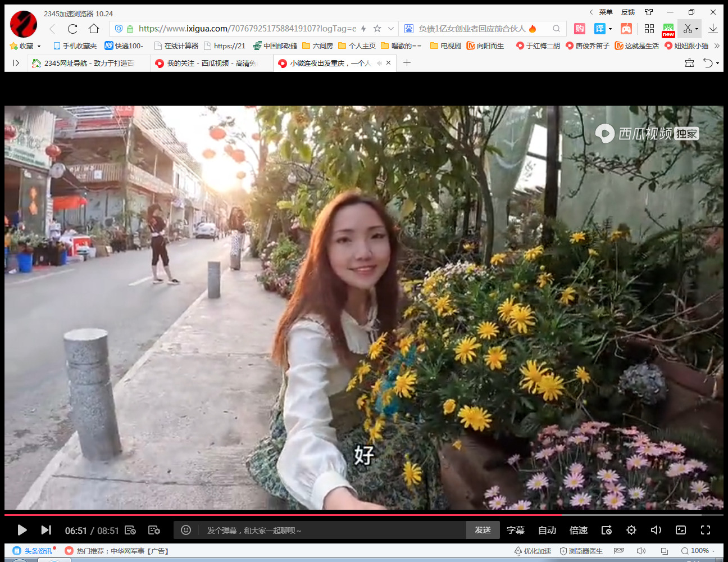
Task: Expand translate extension dropdown arrow
Action: click(x=611, y=29)
